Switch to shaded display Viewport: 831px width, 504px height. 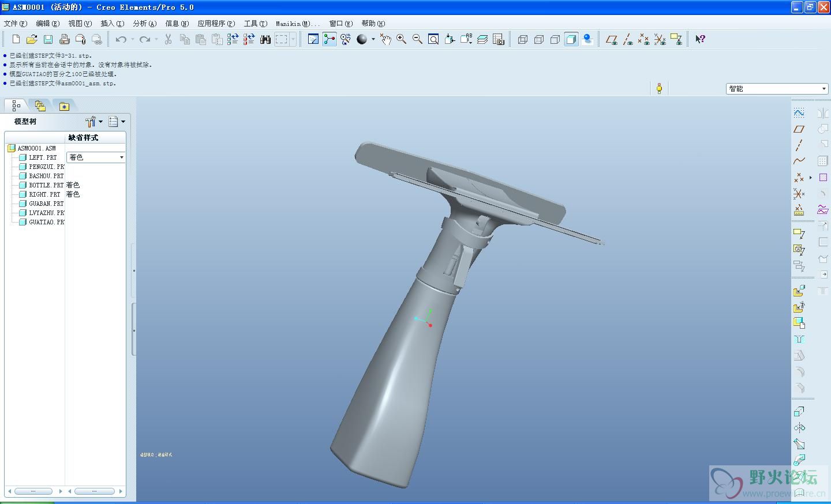[x=571, y=39]
